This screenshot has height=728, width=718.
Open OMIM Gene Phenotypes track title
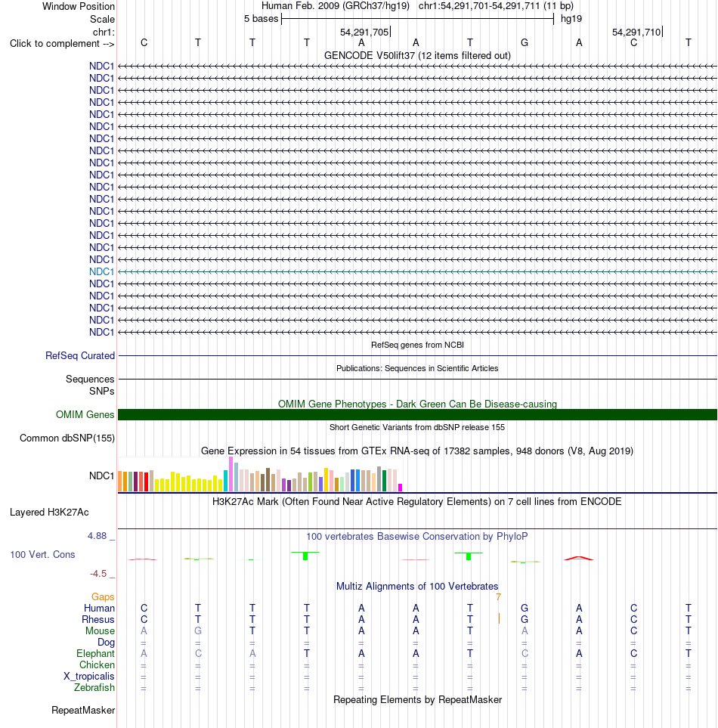(417, 404)
